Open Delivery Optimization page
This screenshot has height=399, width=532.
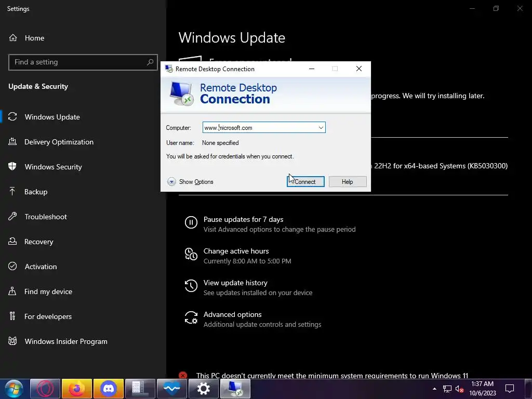point(59,142)
